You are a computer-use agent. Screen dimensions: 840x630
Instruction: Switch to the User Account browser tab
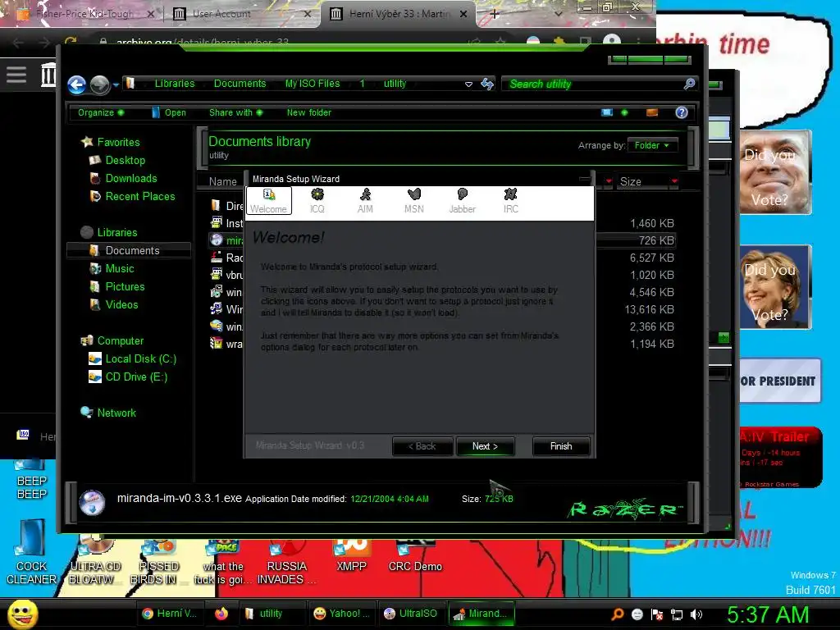[x=241, y=14]
